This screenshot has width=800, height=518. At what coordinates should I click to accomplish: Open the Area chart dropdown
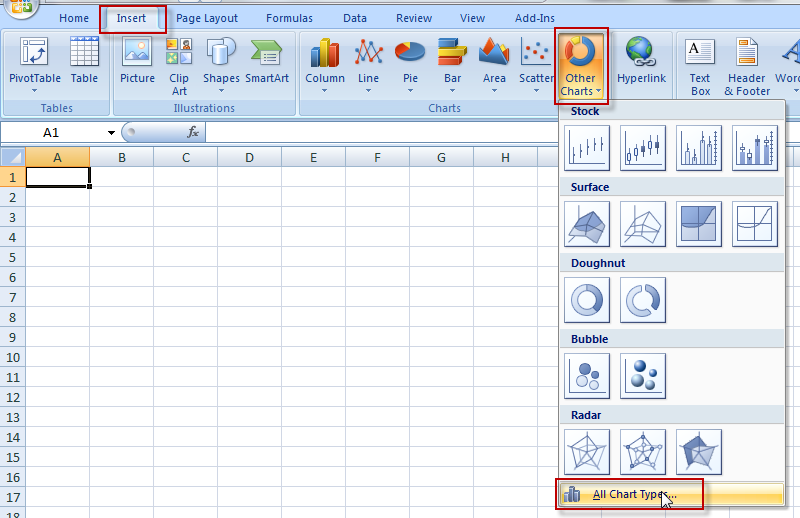click(x=494, y=65)
